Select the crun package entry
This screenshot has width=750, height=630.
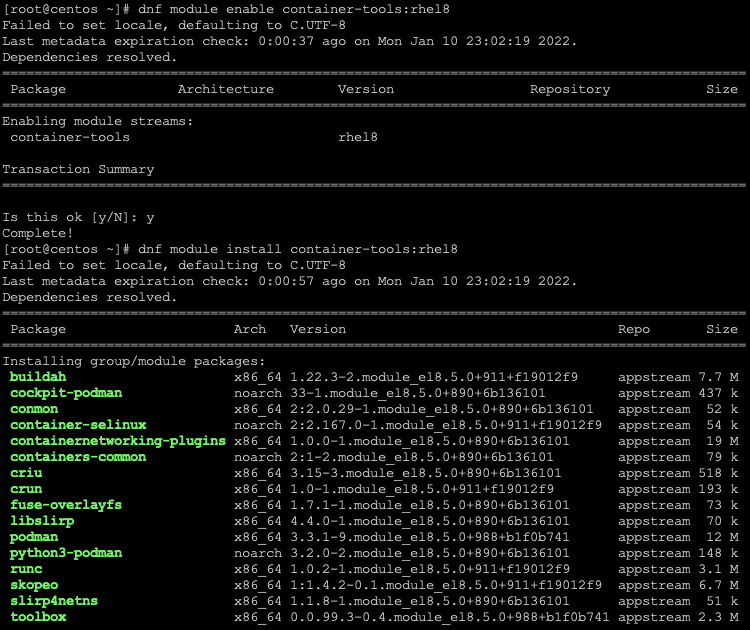tap(26, 489)
